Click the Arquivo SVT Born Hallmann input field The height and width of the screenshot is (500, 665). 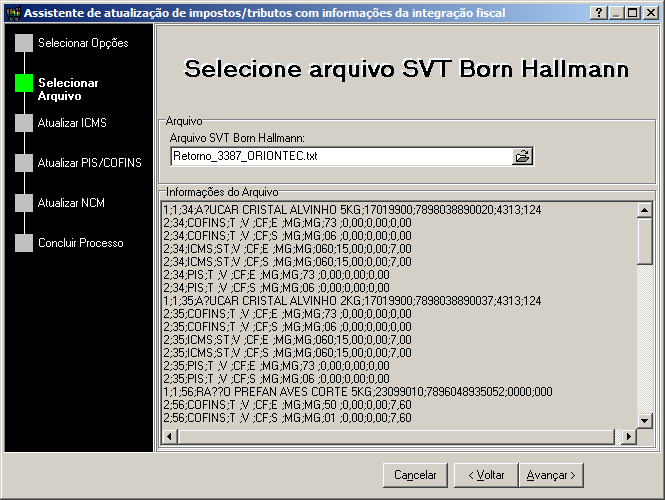340,156
